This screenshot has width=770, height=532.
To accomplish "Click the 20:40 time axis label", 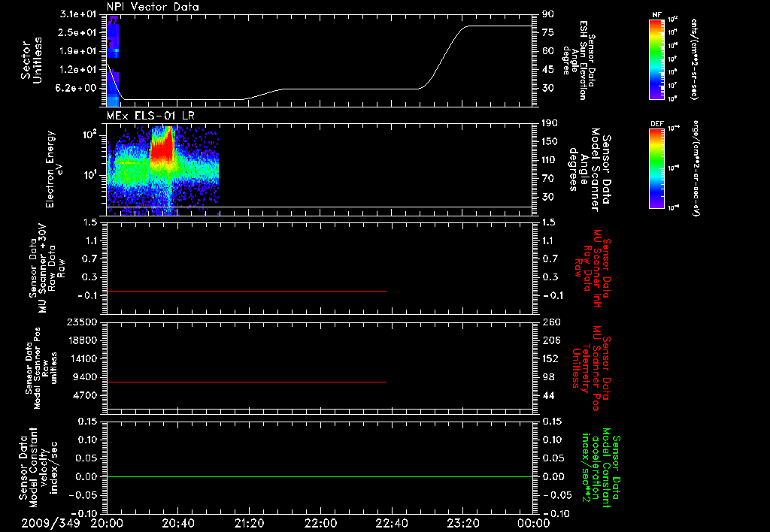I will tap(177, 523).
